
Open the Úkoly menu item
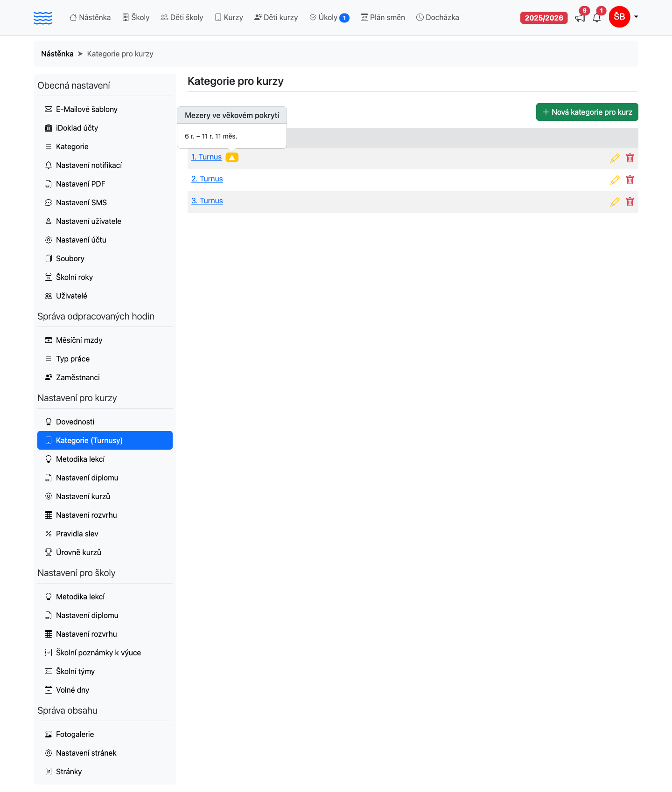click(329, 18)
